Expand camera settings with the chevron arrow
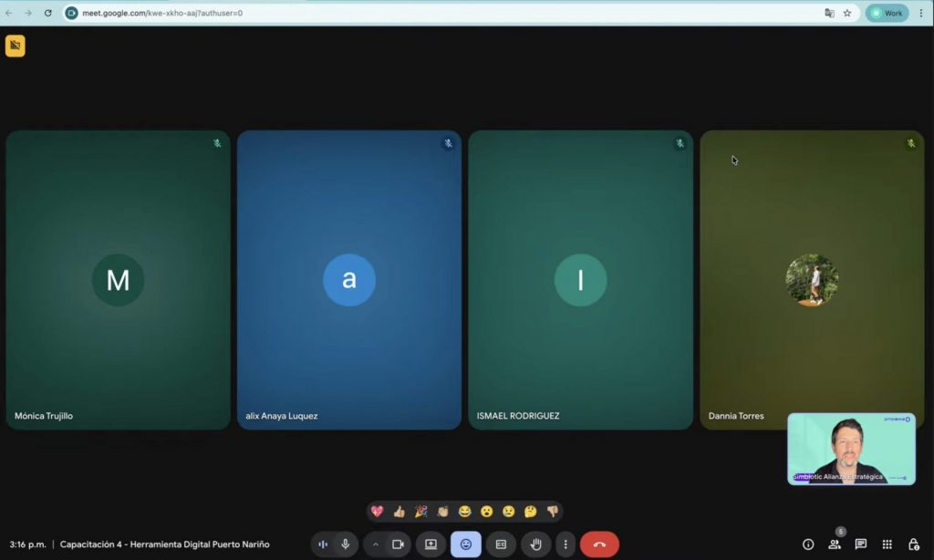The width and height of the screenshot is (934, 560). [375, 544]
